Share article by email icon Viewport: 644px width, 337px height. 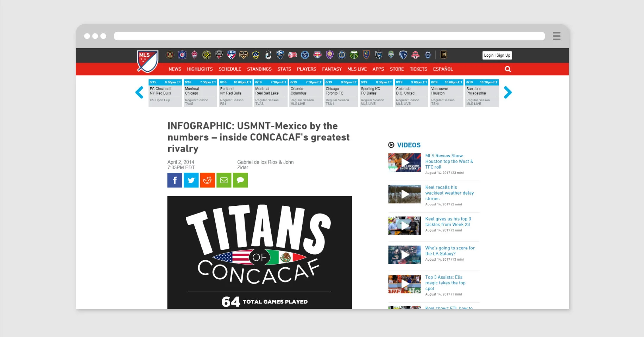224,180
